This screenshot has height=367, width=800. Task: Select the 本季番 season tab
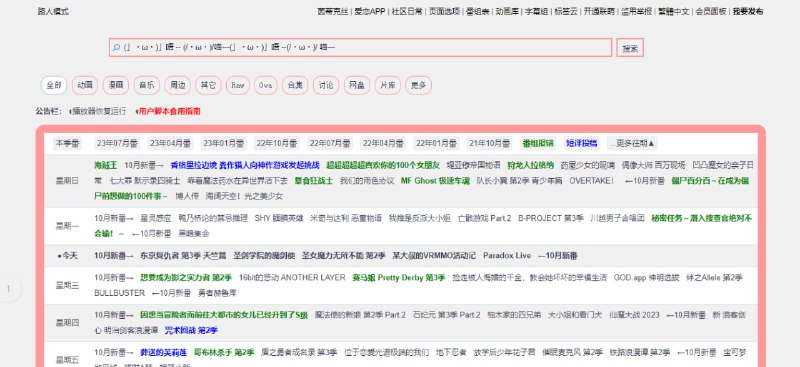[x=67, y=143]
